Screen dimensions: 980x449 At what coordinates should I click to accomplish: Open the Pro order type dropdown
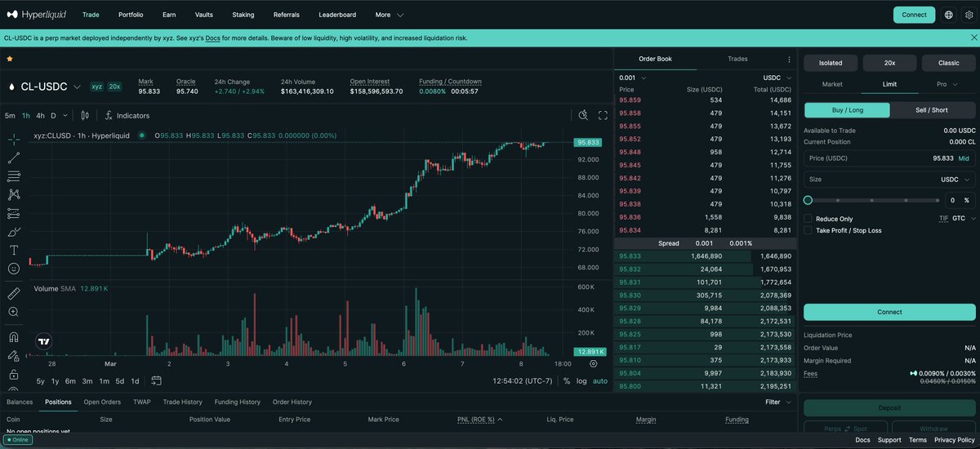[x=947, y=84]
